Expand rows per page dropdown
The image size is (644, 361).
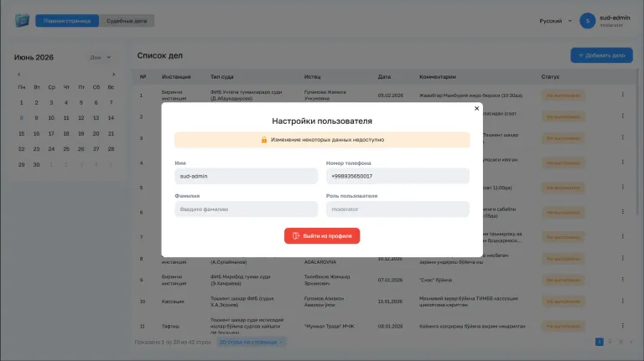click(x=252, y=342)
